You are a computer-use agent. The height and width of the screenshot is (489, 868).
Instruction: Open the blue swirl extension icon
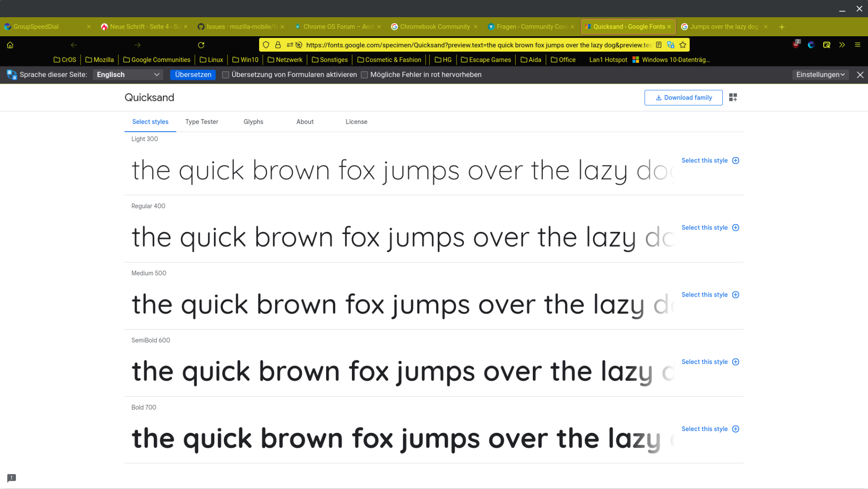[x=811, y=45]
